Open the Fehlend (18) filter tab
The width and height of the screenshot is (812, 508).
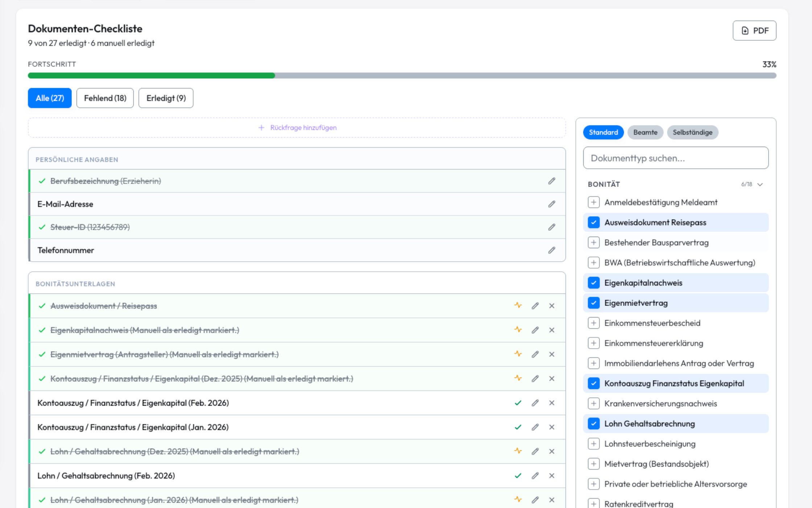tap(105, 98)
